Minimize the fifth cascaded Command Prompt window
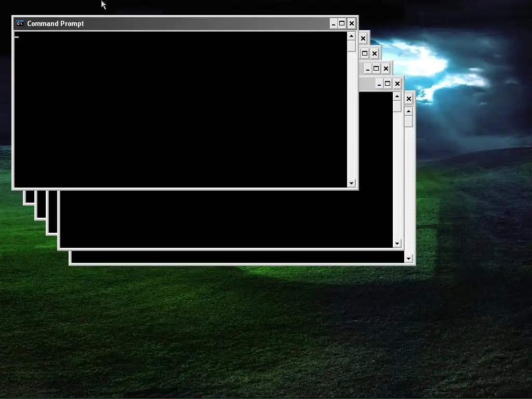This screenshot has height=399, width=532. point(379,84)
